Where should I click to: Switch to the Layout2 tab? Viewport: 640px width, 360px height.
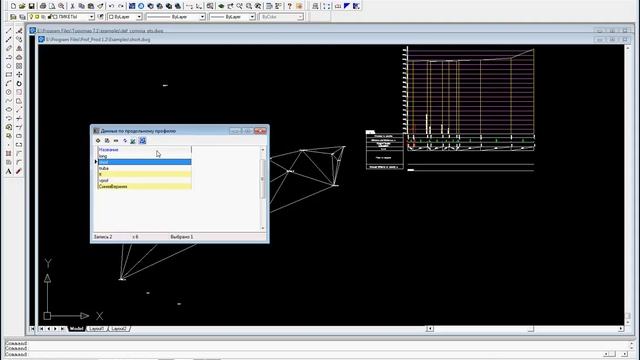click(x=119, y=329)
